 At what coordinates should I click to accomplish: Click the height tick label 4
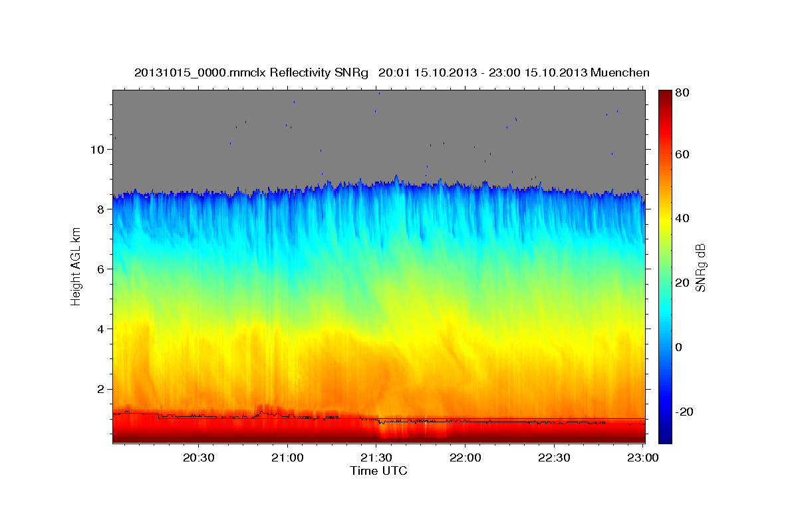click(102, 329)
